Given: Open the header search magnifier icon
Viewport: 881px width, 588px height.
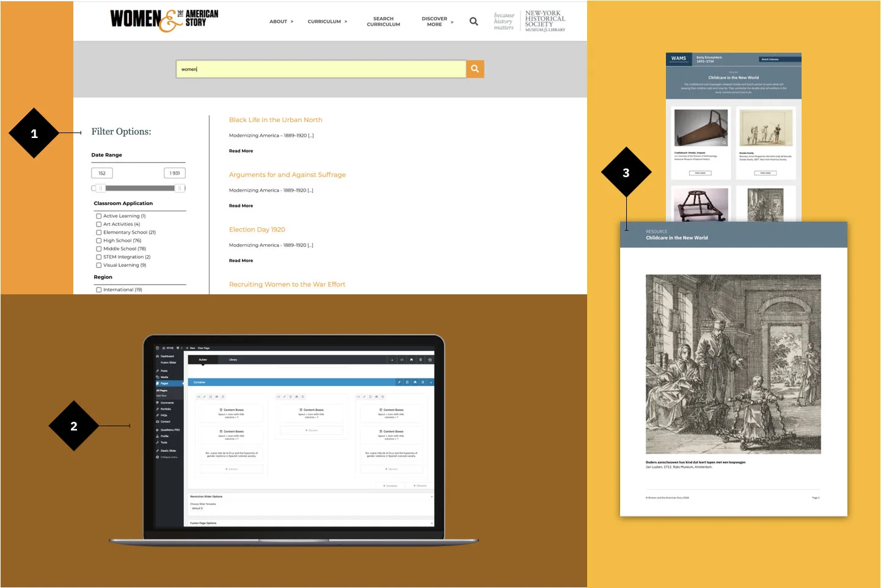Looking at the screenshot, I should (x=473, y=21).
